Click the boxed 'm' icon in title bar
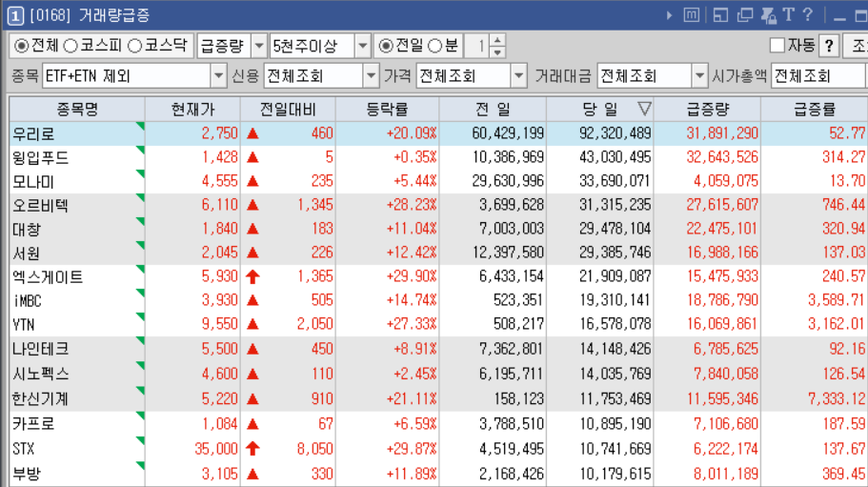The width and height of the screenshot is (868, 487). tap(692, 15)
